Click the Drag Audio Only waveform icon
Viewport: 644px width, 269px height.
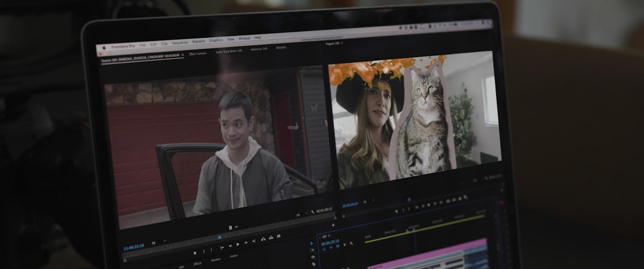pos(236,227)
